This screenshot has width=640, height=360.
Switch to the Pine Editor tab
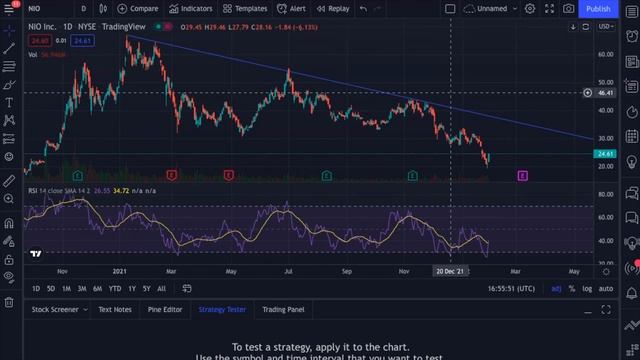(x=165, y=309)
